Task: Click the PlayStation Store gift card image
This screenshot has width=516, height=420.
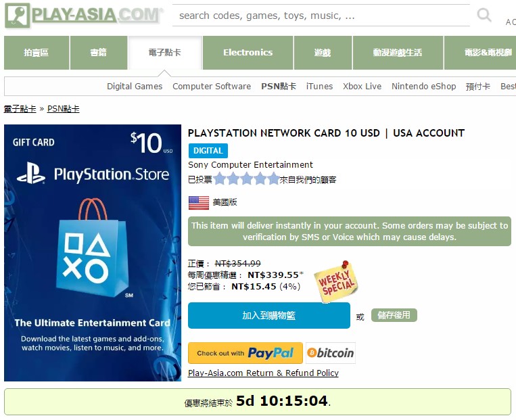Action: (93, 253)
